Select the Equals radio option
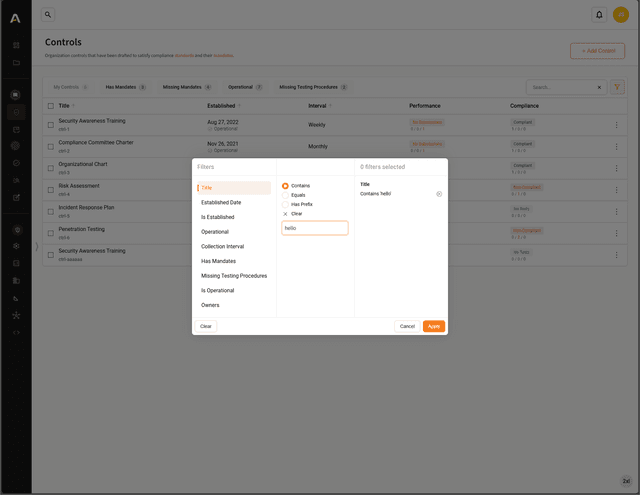This screenshot has width=640, height=495. coord(285,195)
